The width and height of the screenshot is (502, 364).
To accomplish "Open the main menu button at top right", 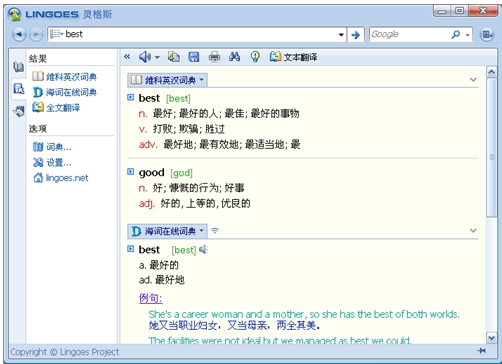I will coord(487,34).
